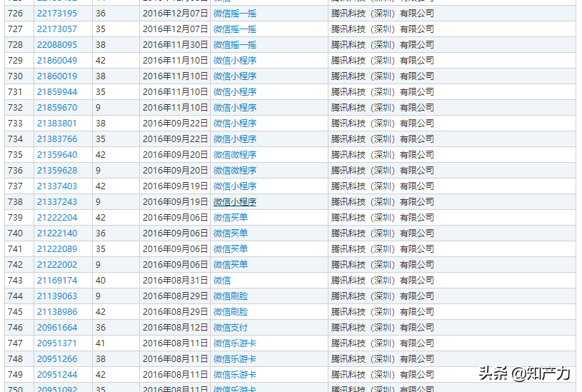Screen dimensions: 582x392
Task: Select date 2016年08月31日 in row 743
Action: pyautogui.click(x=175, y=281)
